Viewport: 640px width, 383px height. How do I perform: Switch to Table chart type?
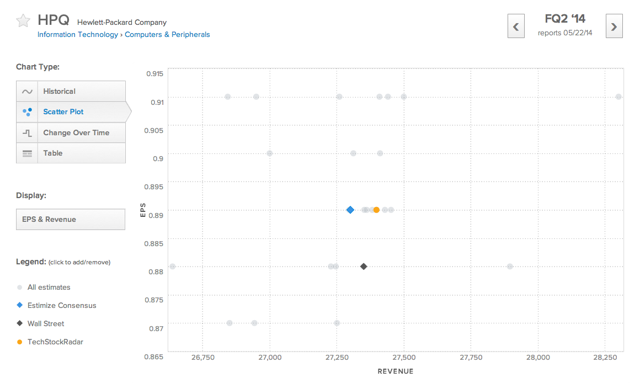(x=53, y=153)
